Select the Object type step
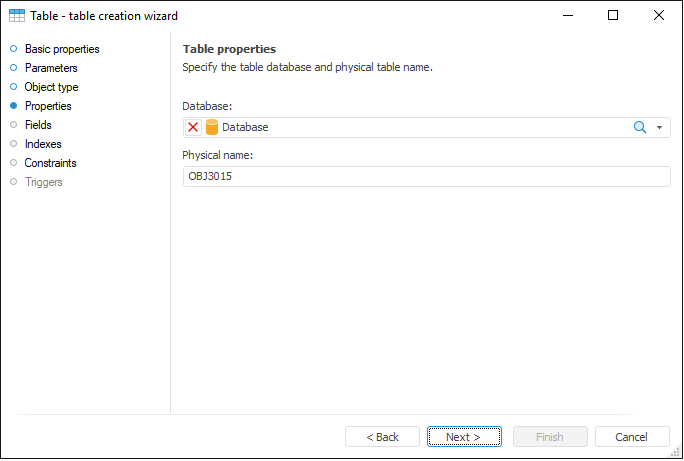The height and width of the screenshot is (461, 684). pos(51,87)
